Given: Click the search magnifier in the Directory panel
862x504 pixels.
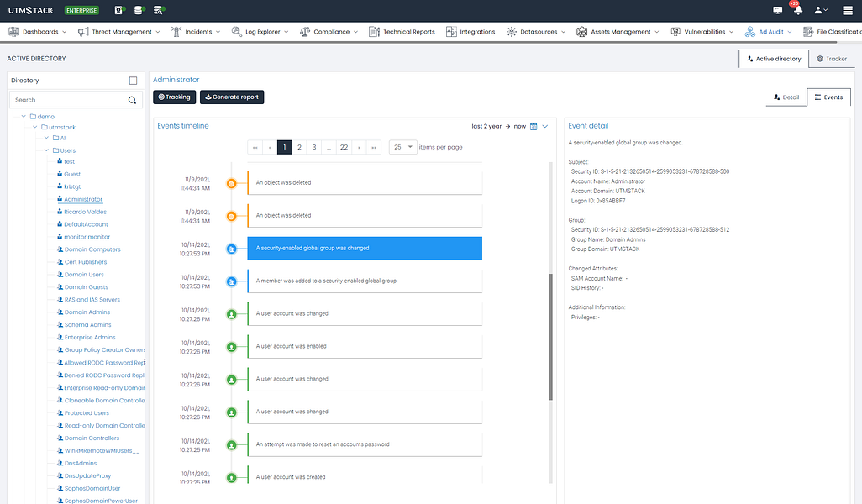Looking at the screenshot, I should 132,99.
